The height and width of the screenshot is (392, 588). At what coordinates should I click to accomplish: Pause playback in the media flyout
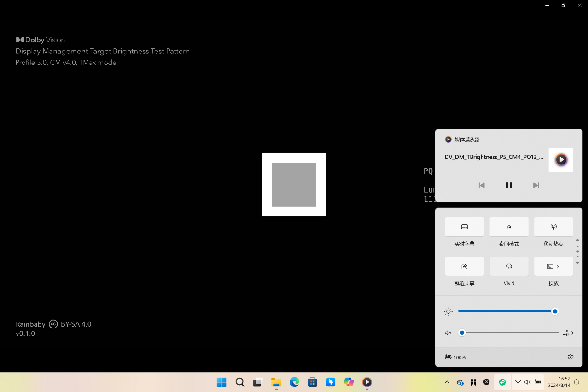[509, 185]
